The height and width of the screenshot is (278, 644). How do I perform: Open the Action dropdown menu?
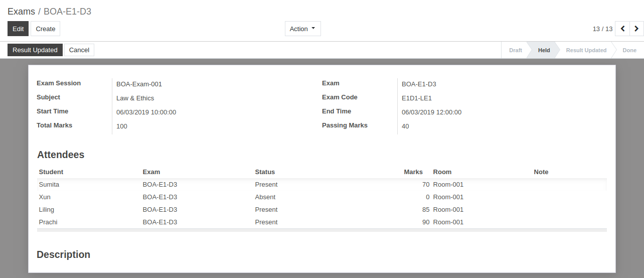click(302, 29)
